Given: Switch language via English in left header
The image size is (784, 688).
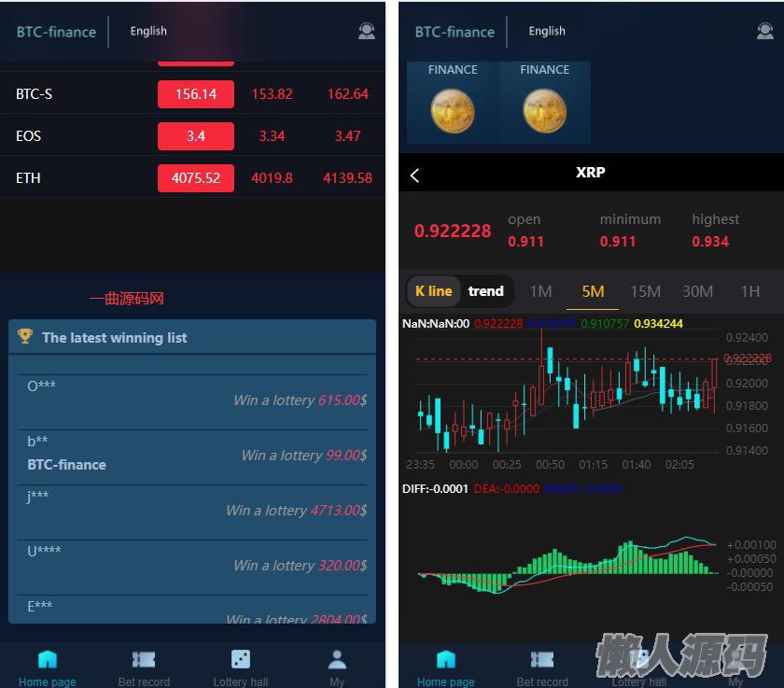Looking at the screenshot, I should 148,31.
